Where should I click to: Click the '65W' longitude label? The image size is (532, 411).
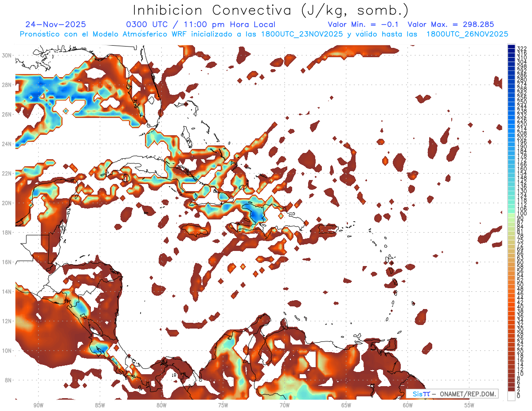click(346, 405)
